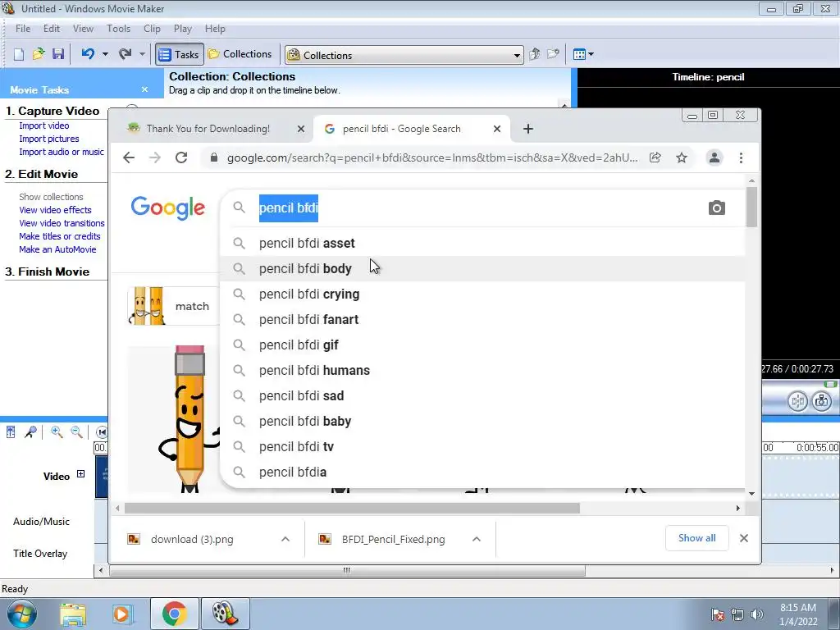Select suggestion pencil bfdi crying

click(482, 294)
